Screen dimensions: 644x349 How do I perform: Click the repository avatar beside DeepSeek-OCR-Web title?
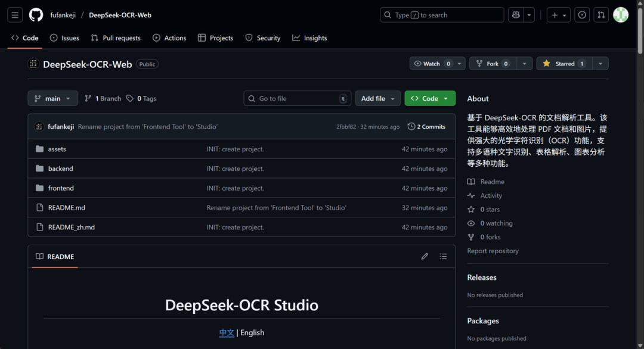point(33,64)
